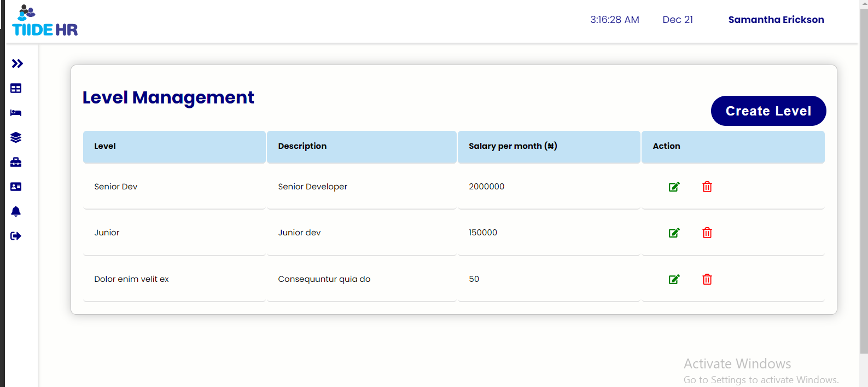This screenshot has width=868, height=387.
Task: Click the Create Level button
Action: click(x=768, y=111)
